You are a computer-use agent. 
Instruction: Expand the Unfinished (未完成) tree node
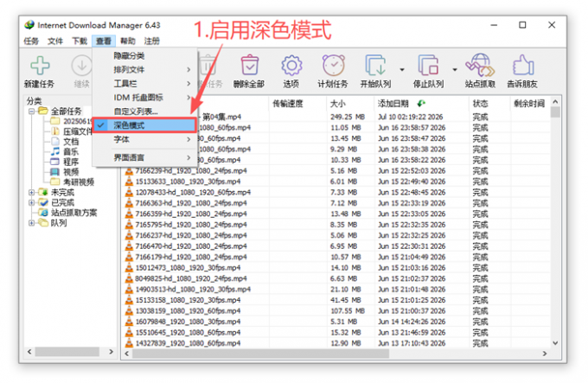pos(31,192)
